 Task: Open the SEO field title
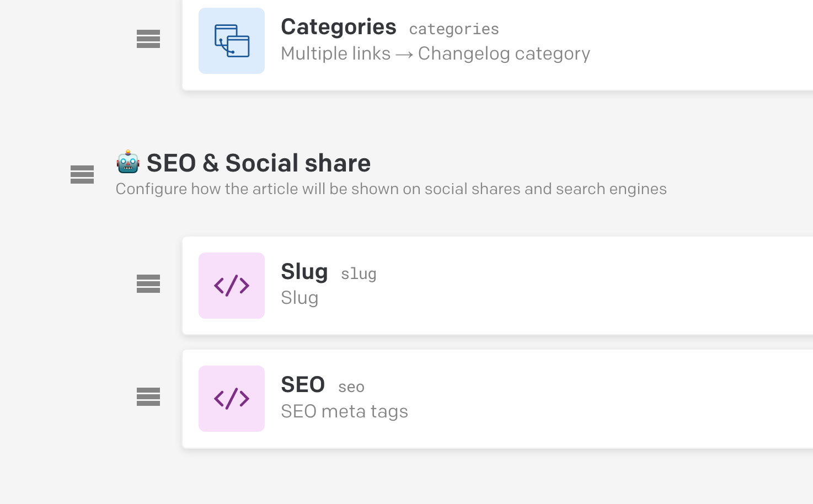tap(303, 385)
